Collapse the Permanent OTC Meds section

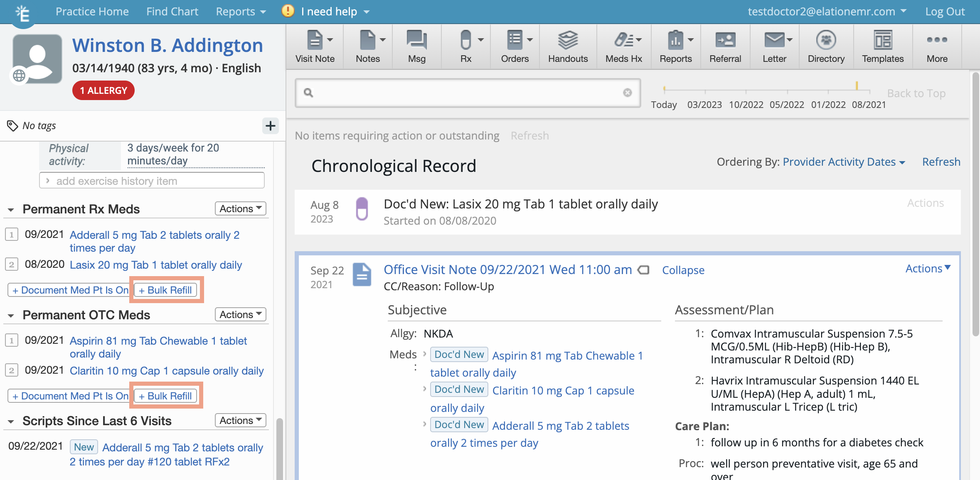[x=11, y=316]
